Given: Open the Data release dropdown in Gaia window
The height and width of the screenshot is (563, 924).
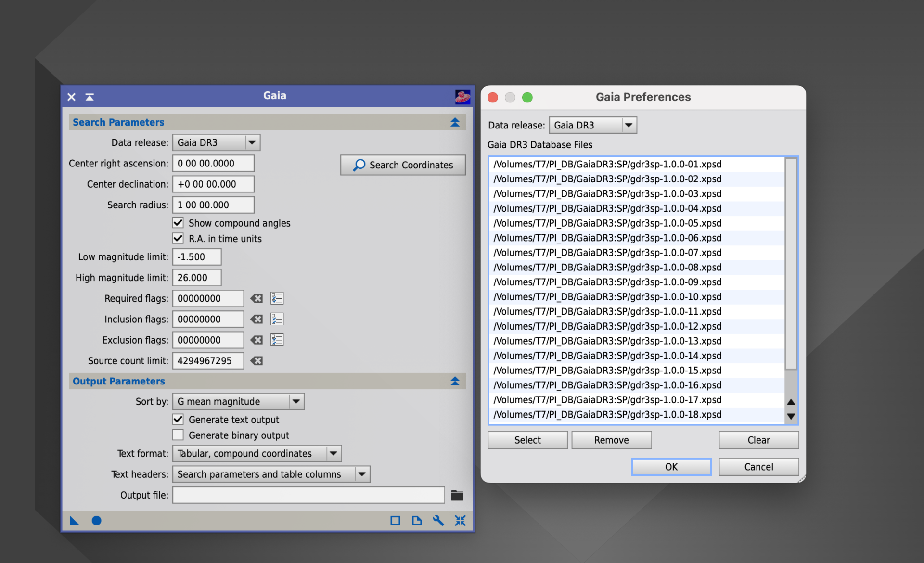Looking at the screenshot, I should (x=217, y=142).
